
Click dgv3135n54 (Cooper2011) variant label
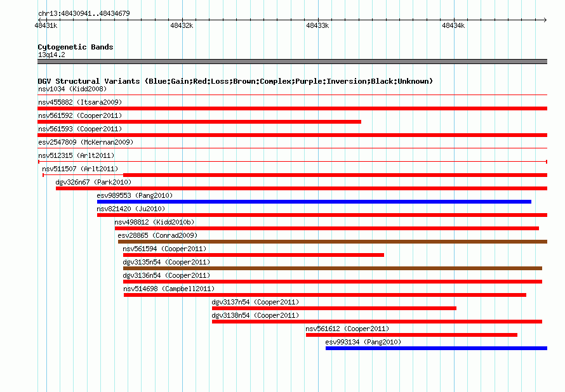(x=166, y=262)
